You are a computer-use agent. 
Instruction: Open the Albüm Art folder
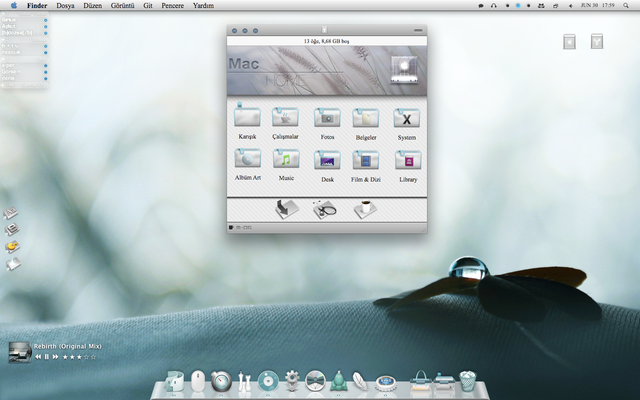pyautogui.click(x=247, y=159)
